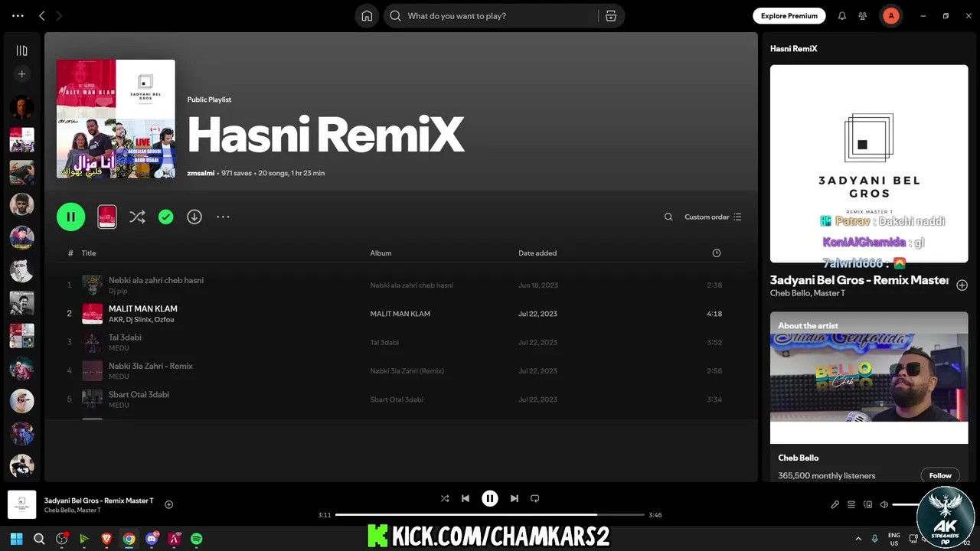Toggle shuffle for the playlist header
980x551 pixels.
click(137, 217)
